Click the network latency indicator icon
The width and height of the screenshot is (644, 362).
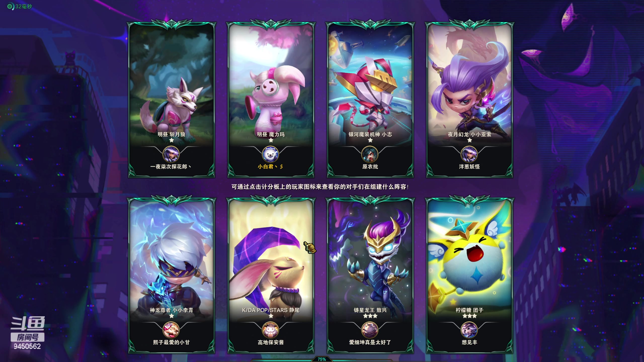[10, 7]
